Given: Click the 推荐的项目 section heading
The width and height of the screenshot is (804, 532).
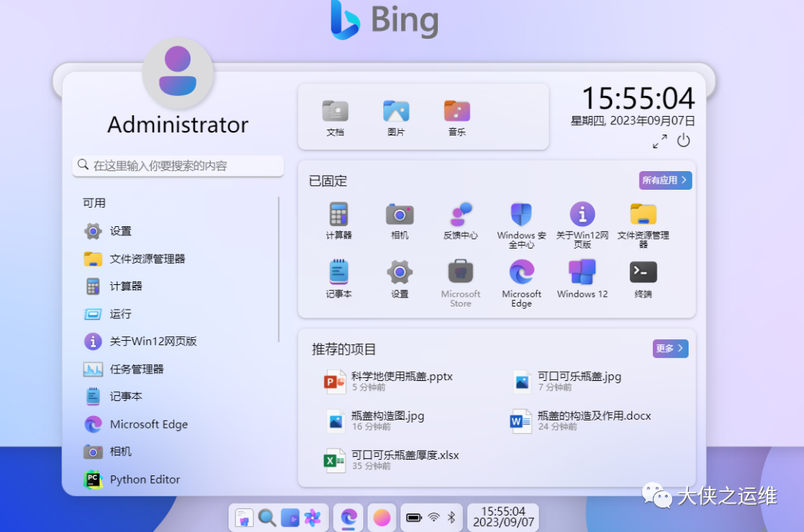Looking at the screenshot, I should (344, 350).
